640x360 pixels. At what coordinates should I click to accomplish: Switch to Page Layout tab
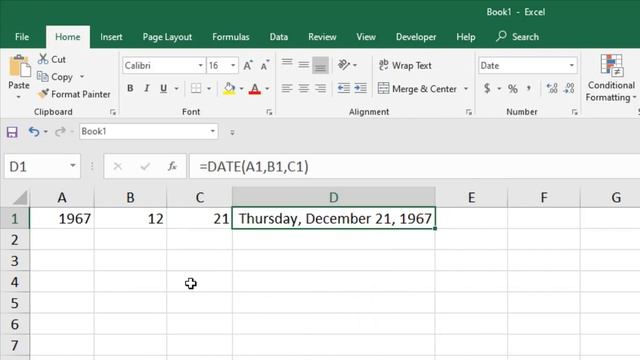click(x=167, y=37)
